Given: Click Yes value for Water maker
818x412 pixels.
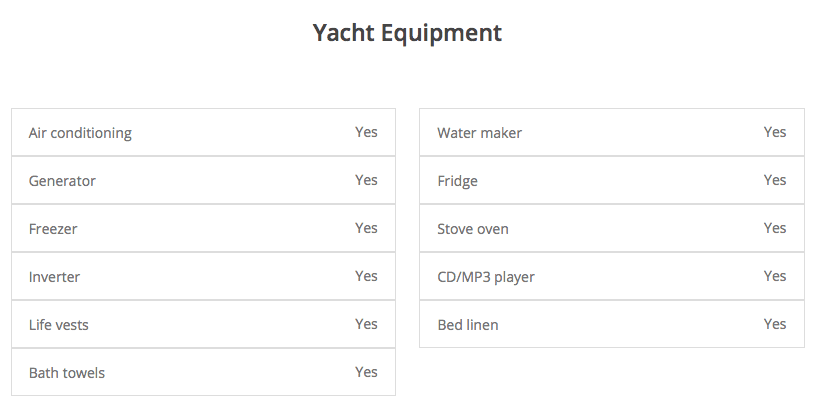Looking at the screenshot, I should [x=775, y=132].
